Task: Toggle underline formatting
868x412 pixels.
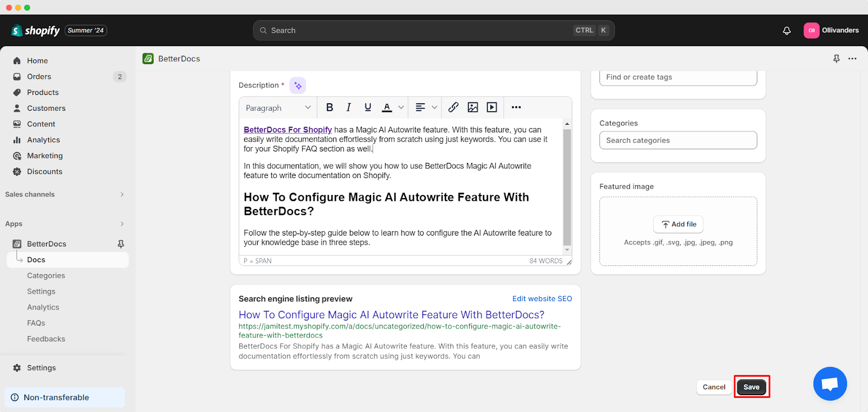Action: click(x=368, y=107)
